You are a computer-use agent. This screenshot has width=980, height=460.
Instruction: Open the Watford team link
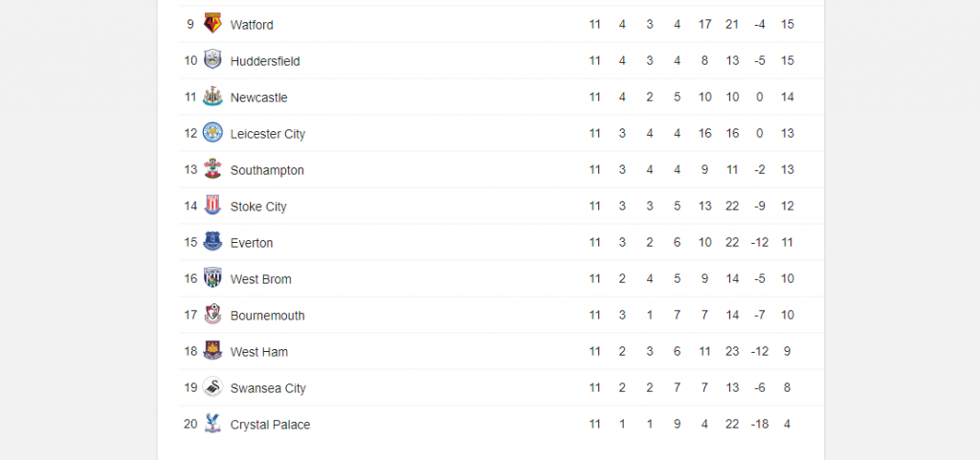coord(252,25)
